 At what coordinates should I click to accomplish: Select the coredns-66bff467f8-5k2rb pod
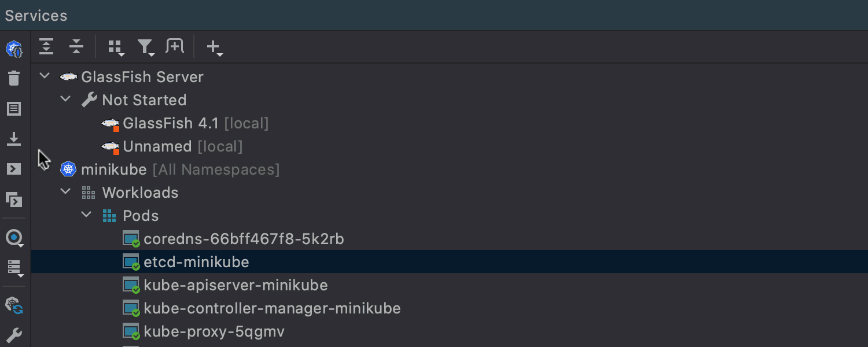[x=233, y=239]
